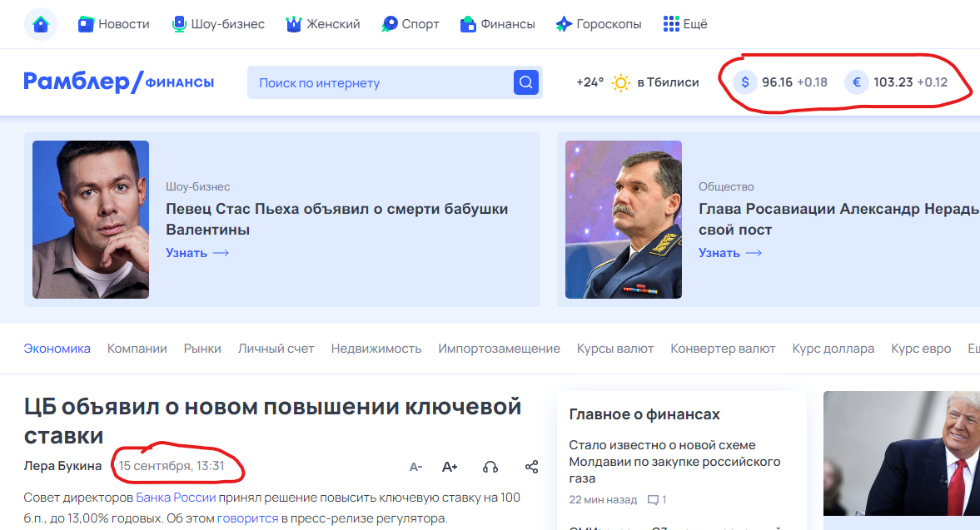Click the share article icon
Viewport: 980px width, 530px height.
[532, 467]
